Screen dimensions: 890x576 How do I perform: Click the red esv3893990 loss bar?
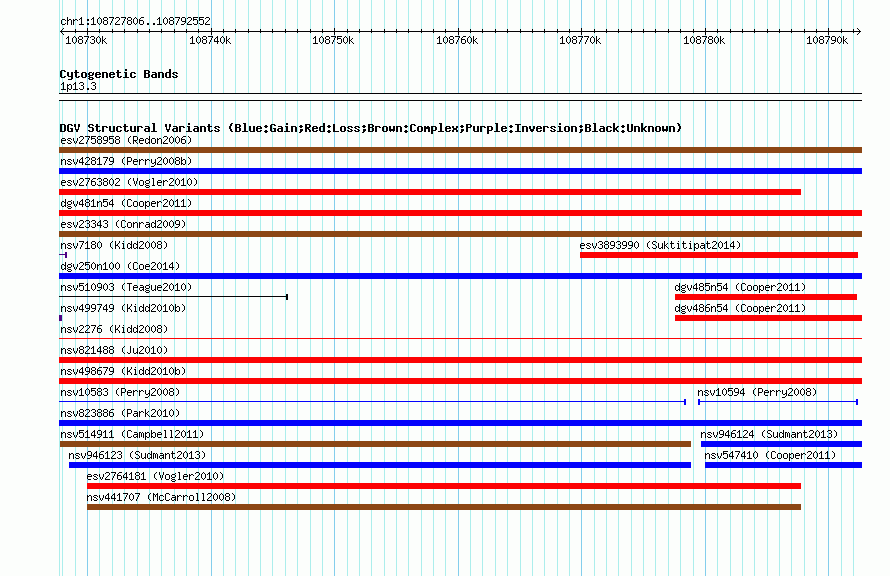click(x=719, y=255)
